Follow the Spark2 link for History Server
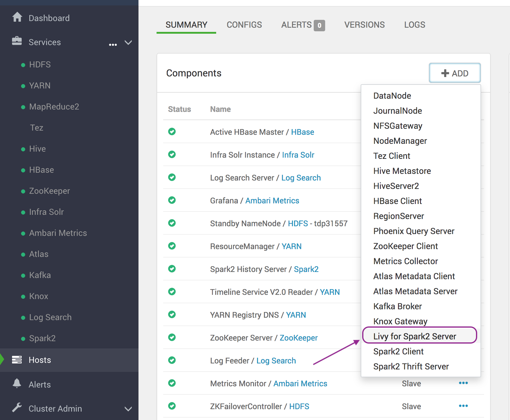Viewport: 510px width, 420px height. click(306, 269)
